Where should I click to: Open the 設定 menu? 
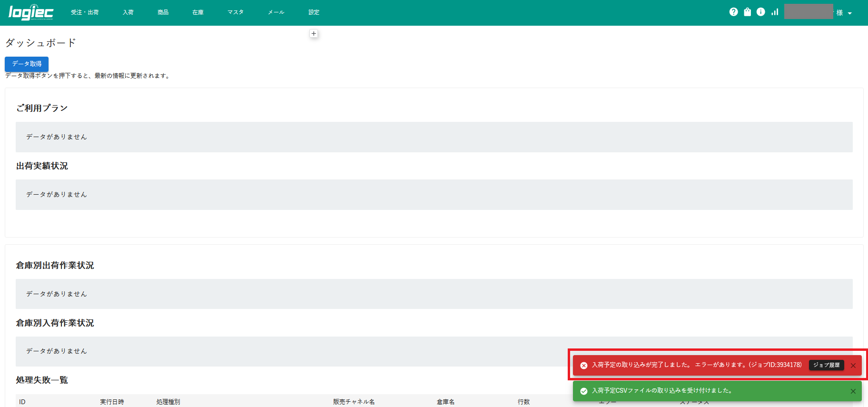coord(314,12)
